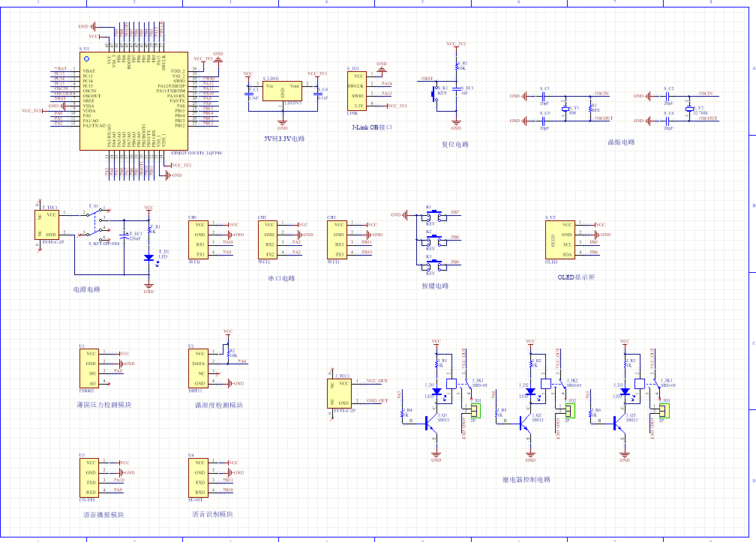This screenshot has width=756, height=542.
Task: Select the DHT11 sensor block U2
Action: pos(199,367)
